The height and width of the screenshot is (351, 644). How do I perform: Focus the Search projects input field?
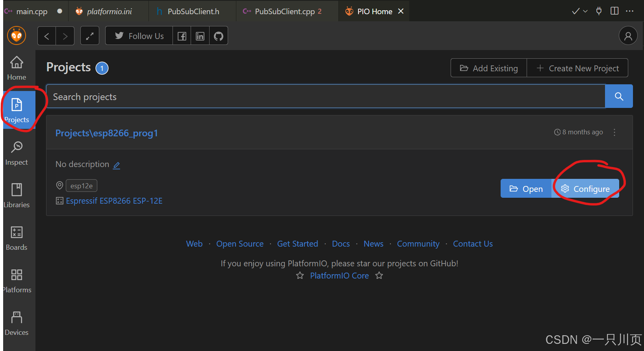(x=325, y=97)
